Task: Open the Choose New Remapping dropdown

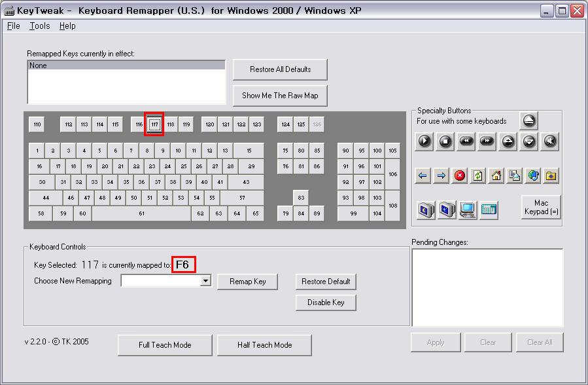Action: pos(205,281)
